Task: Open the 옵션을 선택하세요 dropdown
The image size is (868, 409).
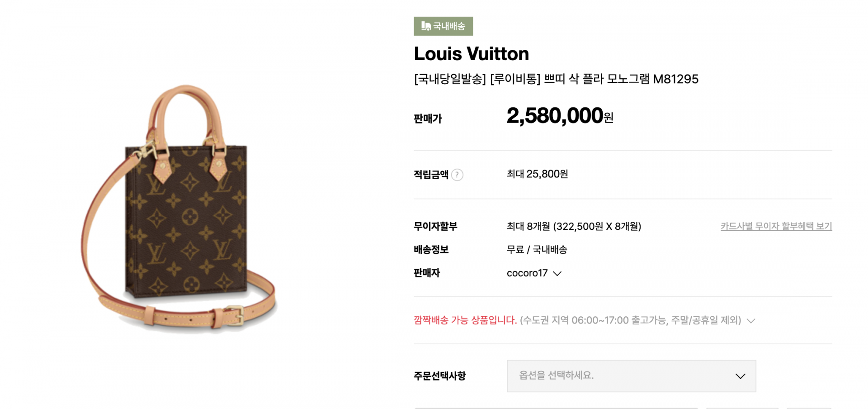Action: tap(631, 376)
